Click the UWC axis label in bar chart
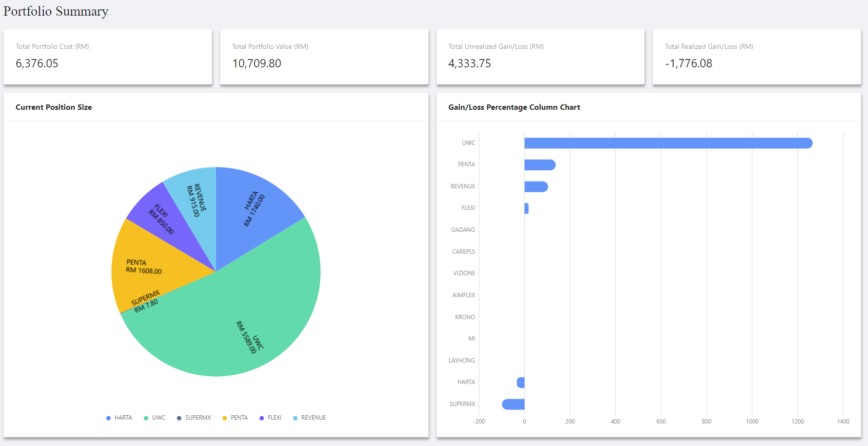Screen dimensions: 868x446 click(469, 143)
